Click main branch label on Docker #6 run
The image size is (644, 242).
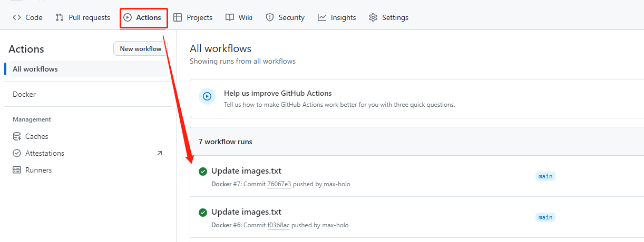pyautogui.click(x=545, y=217)
